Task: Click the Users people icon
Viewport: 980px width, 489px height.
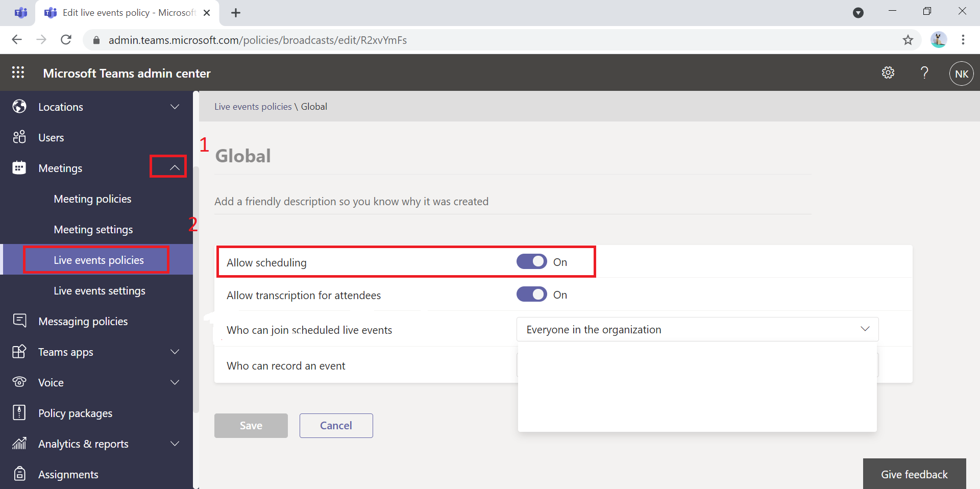Action: pyautogui.click(x=19, y=137)
